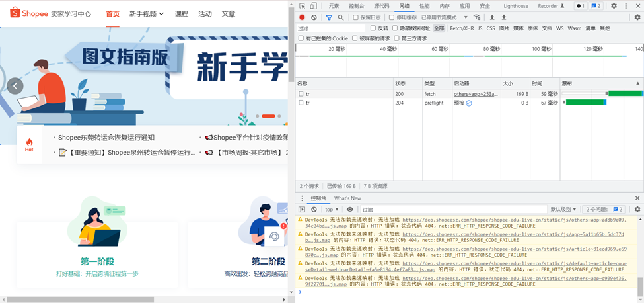Check the 隐藏数据网址 option
The width and height of the screenshot is (644, 303).
[395, 28]
